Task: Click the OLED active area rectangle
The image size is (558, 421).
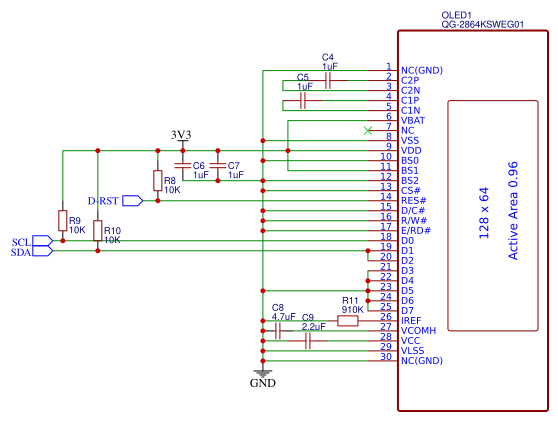Action: [x=493, y=216]
